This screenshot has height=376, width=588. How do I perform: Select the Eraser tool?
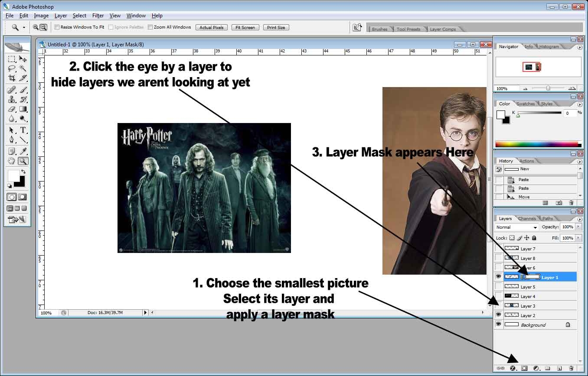[x=12, y=109]
